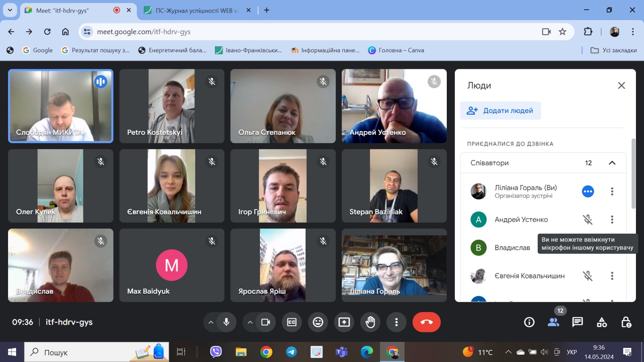The image size is (644, 362).
Task: Open more options for Андрей Устенко
Action: point(612,220)
